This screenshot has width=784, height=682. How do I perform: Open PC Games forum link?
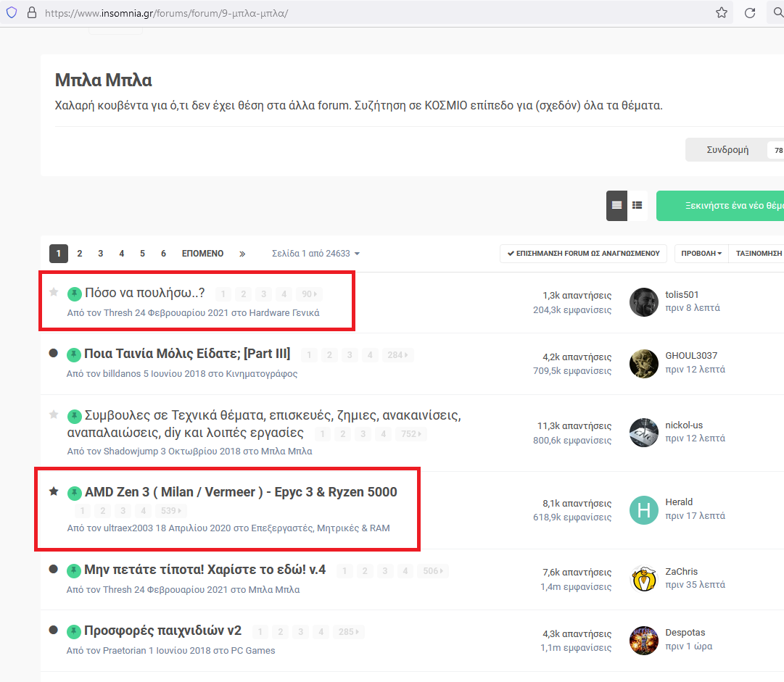click(252, 651)
